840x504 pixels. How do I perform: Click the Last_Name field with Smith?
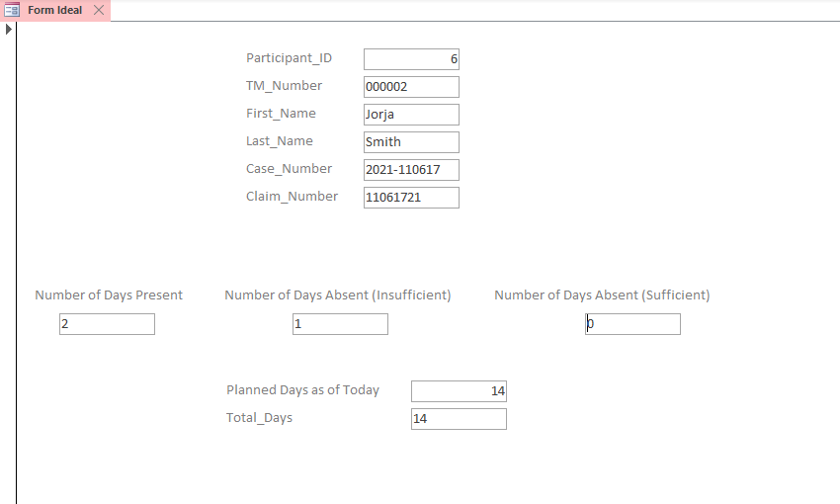pos(411,142)
